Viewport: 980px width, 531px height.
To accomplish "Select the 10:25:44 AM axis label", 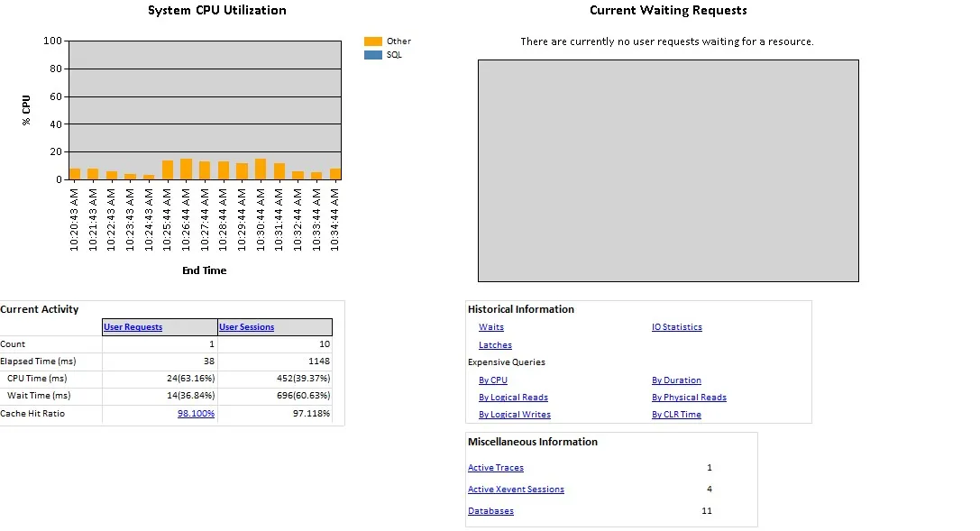I will pos(167,221).
